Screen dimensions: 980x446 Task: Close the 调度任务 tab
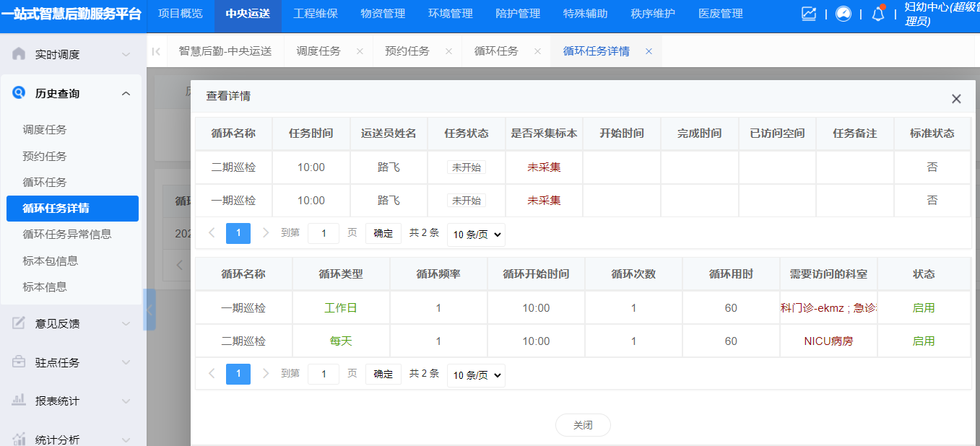point(360,51)
